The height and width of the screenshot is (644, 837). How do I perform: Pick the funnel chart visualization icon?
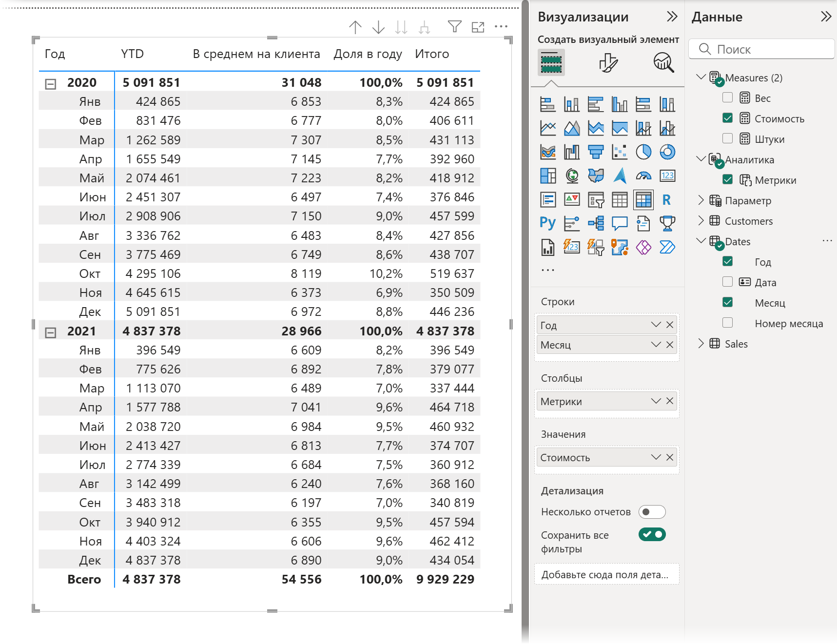[596, 152]
